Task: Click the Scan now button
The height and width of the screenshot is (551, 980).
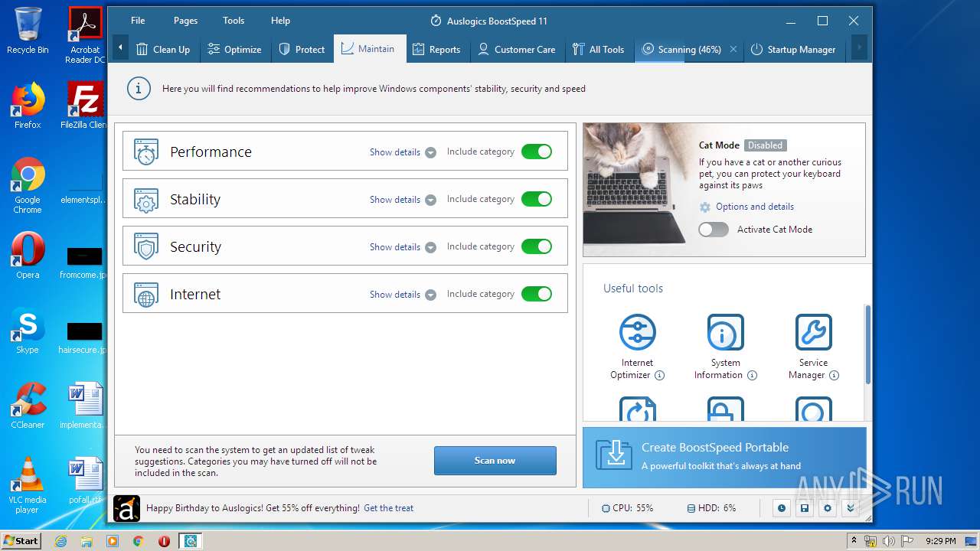Action: pos(495,461)
